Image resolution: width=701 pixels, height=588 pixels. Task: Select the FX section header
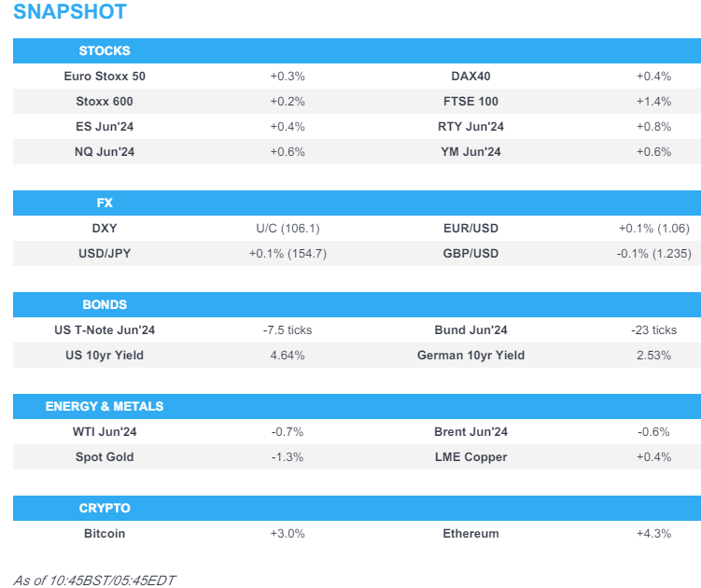pos(104,203)
